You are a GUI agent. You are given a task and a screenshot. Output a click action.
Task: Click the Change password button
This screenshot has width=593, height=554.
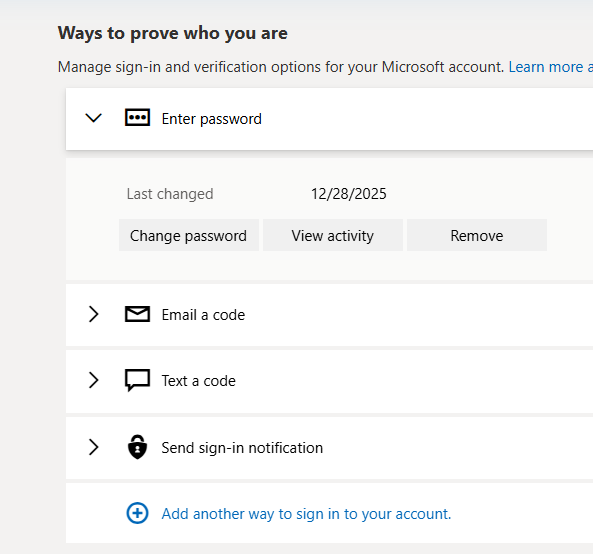[x=189, y=235]
